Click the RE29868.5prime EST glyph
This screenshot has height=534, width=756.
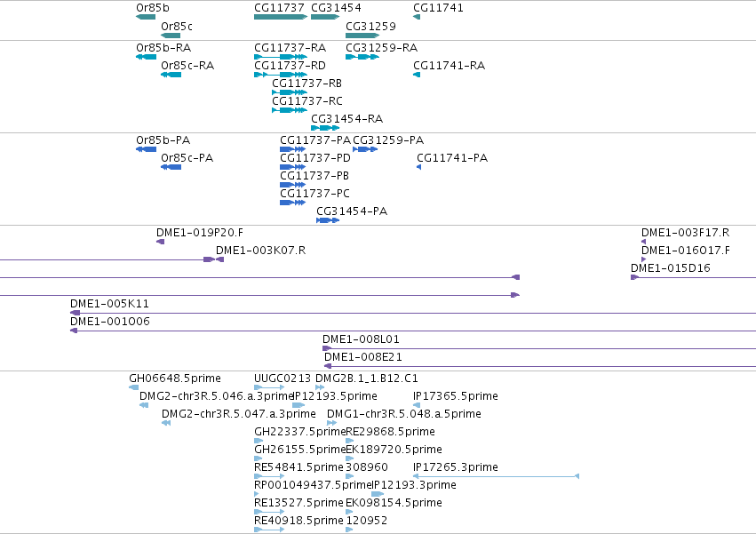click(x=349, y=441)
